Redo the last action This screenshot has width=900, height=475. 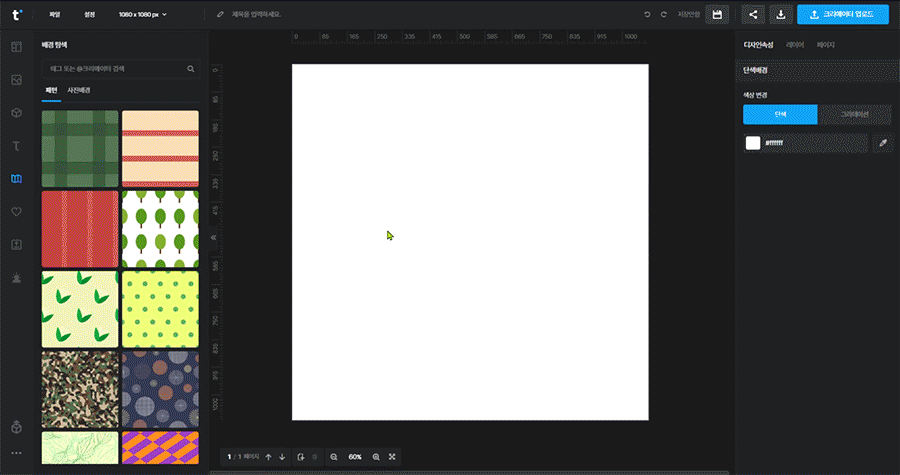tap(663, 15)
